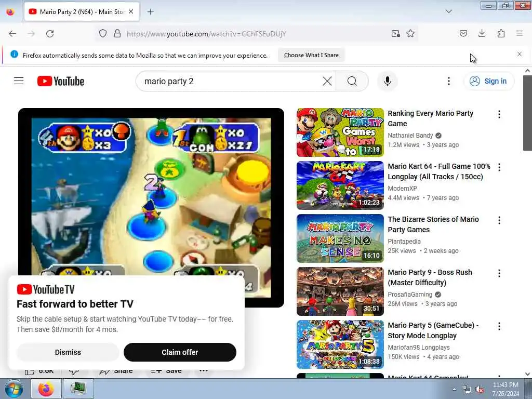This screenshot has height=399, width=532.
Task: Bookmark this page with the star
Action: click(410, 34)
